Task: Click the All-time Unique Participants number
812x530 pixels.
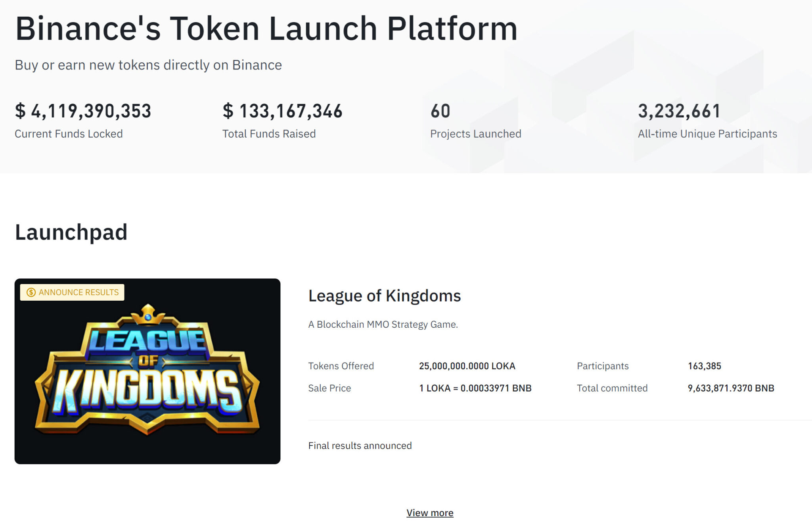Action: click(679, 111)
